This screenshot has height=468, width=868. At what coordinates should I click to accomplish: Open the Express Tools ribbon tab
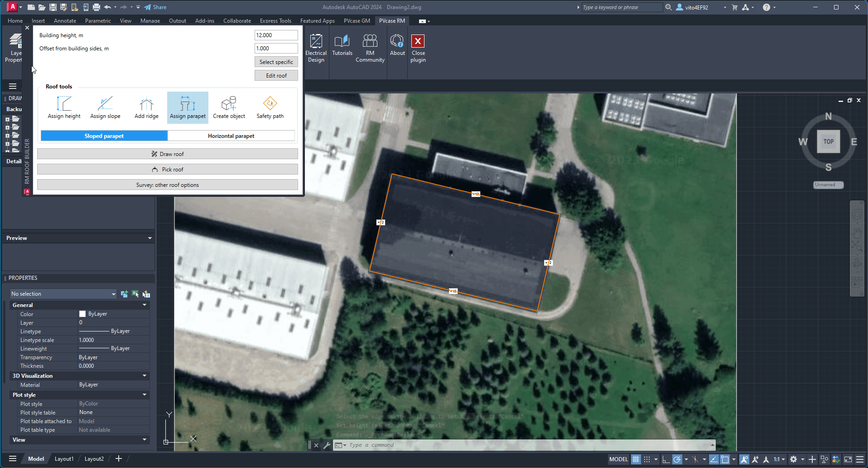point(275,21)
